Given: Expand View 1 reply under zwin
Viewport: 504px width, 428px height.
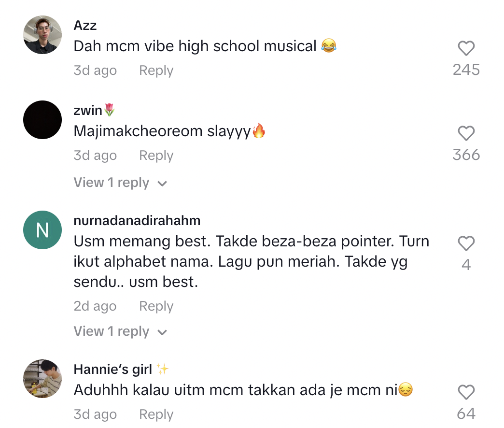Looking at the screenshot, I should click(112, 183).
